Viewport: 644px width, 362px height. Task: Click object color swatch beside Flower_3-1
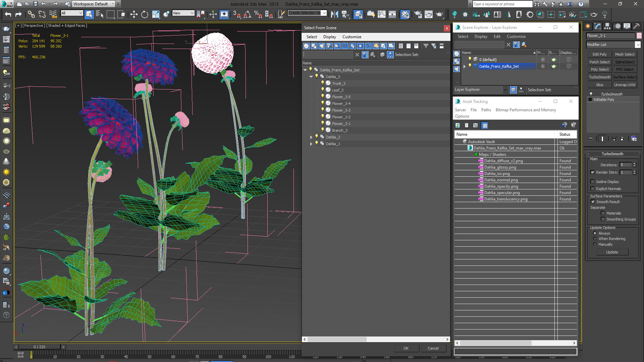(639, 36)
